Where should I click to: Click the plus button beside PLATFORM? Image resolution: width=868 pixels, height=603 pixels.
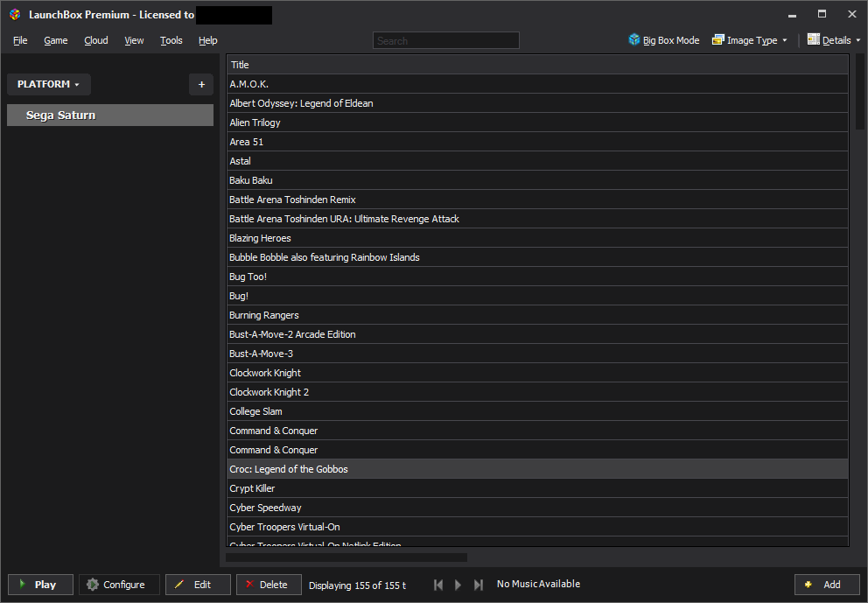tap(201, 84)
